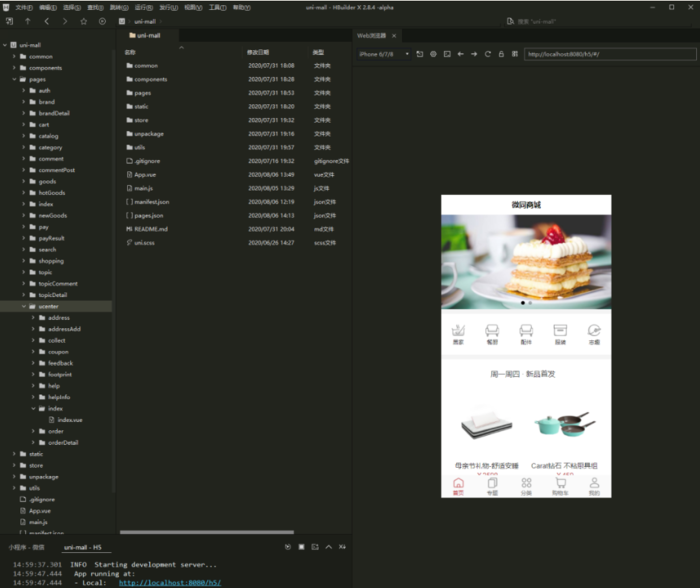Click the browser refresh icon
The width and height of the screenshot is (700, 588).
tap(487, 54)
